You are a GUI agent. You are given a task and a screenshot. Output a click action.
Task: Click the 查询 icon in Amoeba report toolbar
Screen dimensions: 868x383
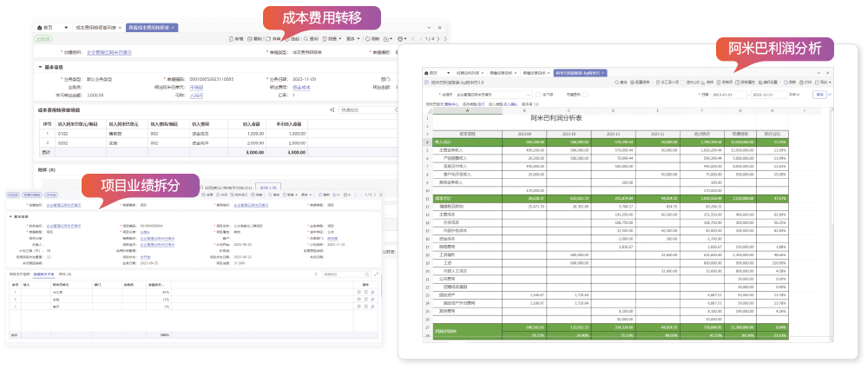pos(620,83)
